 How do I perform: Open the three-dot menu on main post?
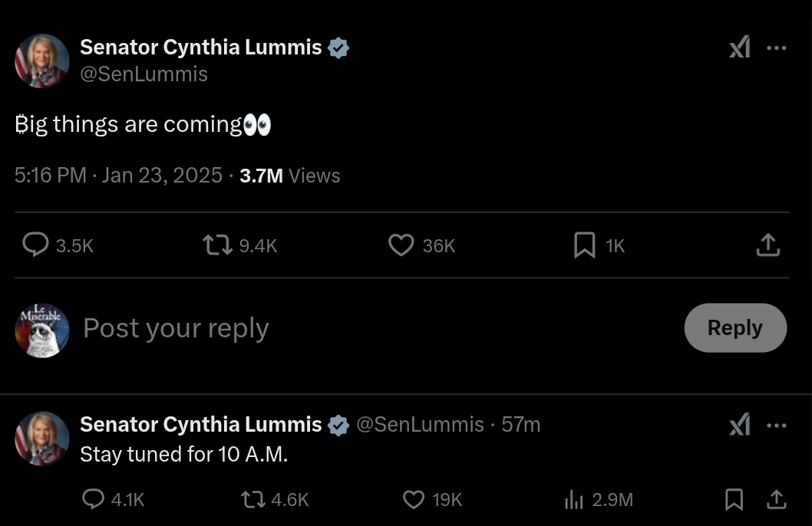[777, 48]
